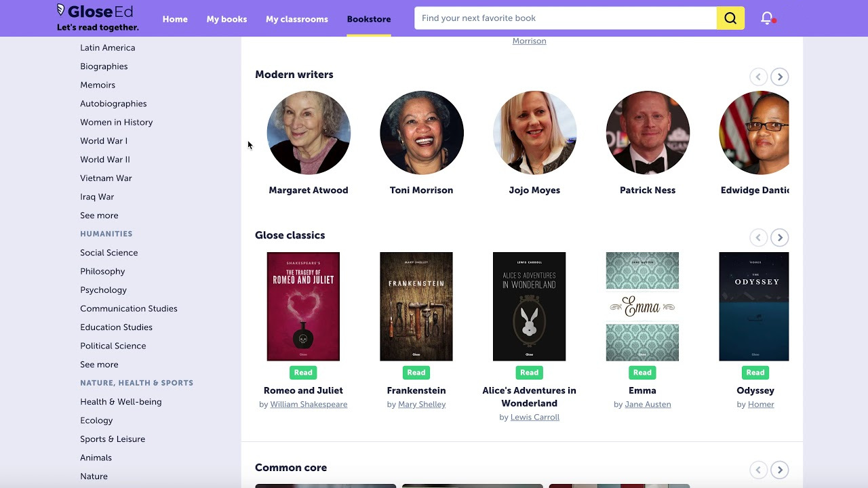The width and height of the screenshot is (868, 488).
Task: Click Read under Frankenstein
Action: (x=416, y=372)
